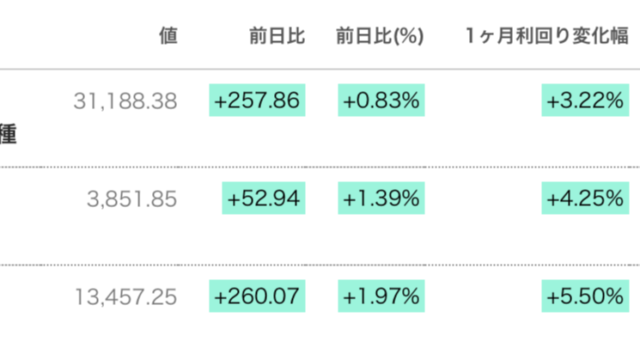The image size is (640, 360).
Task: Click the +257.86 change badge
Action: [257, 100]
